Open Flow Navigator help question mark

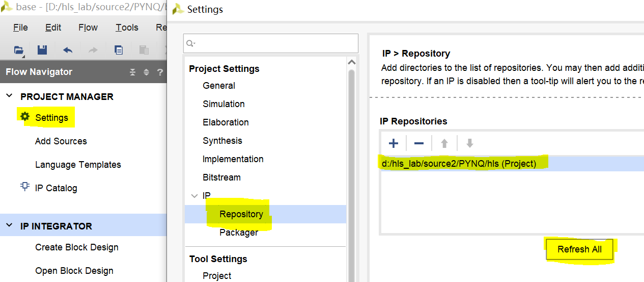coord(160,72)
